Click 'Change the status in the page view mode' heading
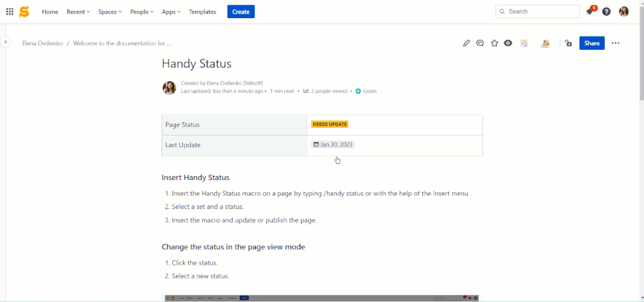The width and height of the screenshot is (644, 302). (x=233, y=247)
